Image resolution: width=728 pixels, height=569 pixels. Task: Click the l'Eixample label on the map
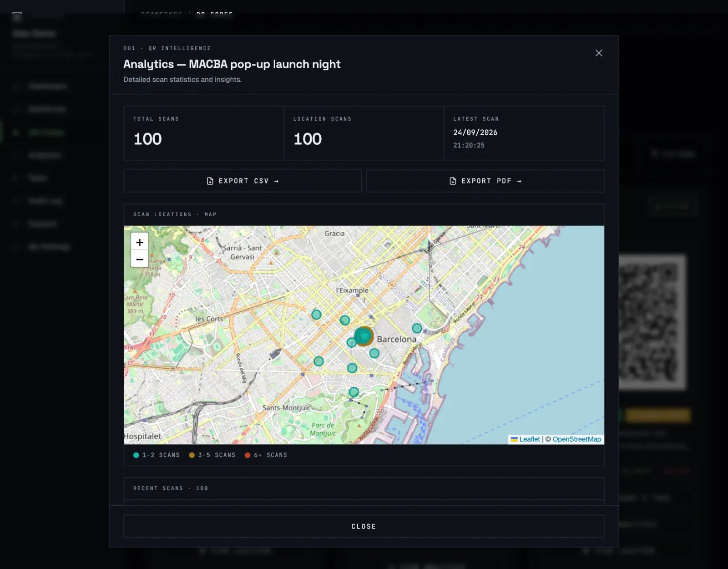pos(353,290)
